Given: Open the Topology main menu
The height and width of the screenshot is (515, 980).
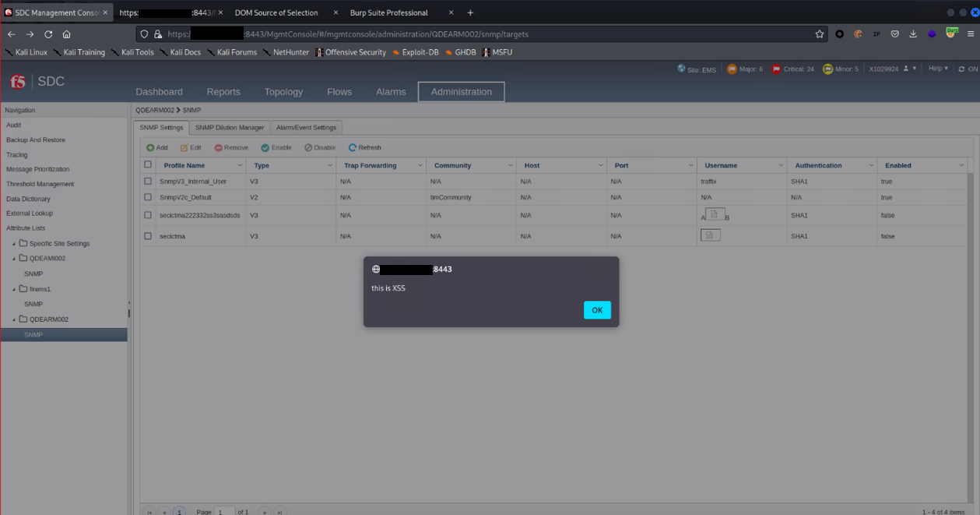Looking at the screenshot, I should (x=283, y=92).
